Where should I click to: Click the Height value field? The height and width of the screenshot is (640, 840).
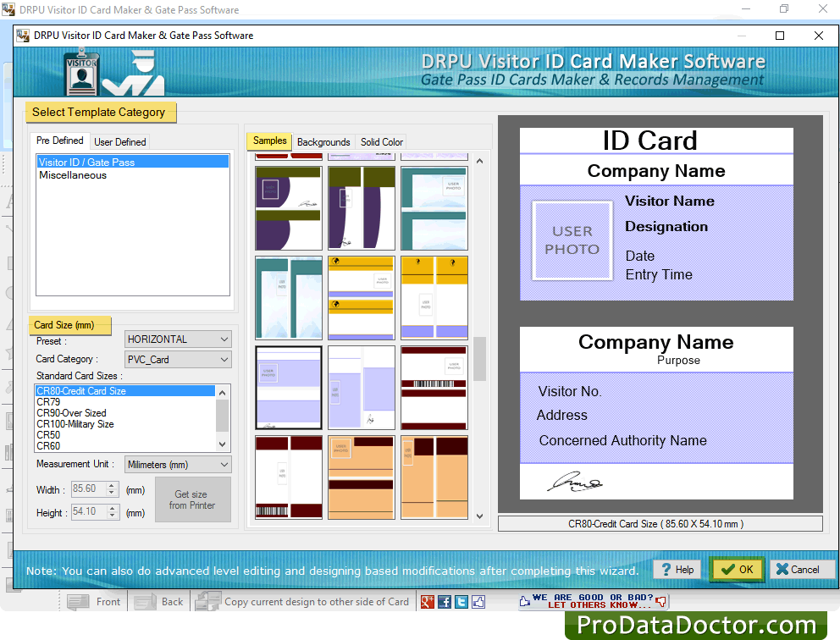88,511
